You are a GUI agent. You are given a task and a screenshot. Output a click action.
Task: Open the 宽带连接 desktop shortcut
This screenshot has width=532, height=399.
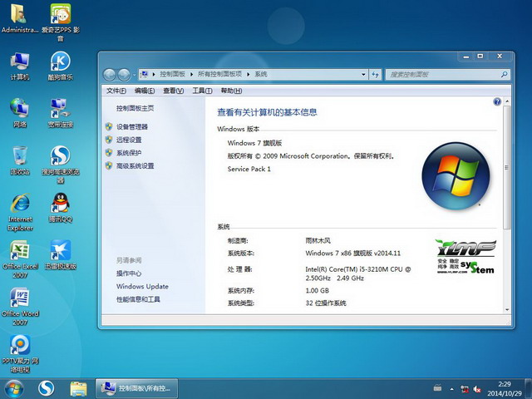pos(61,113)
